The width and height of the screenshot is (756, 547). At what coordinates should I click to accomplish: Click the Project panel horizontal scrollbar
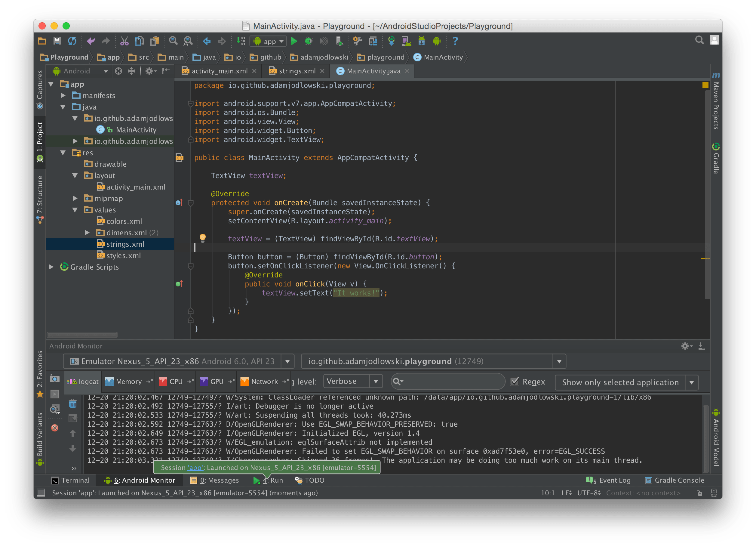(82, 335)
